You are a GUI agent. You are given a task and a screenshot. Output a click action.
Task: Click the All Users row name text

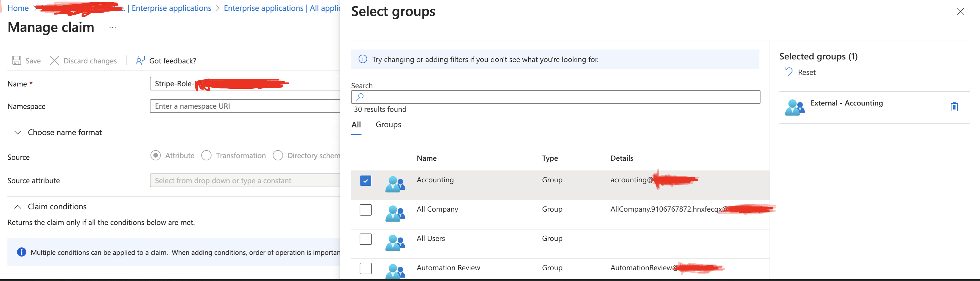pos(431,238)
